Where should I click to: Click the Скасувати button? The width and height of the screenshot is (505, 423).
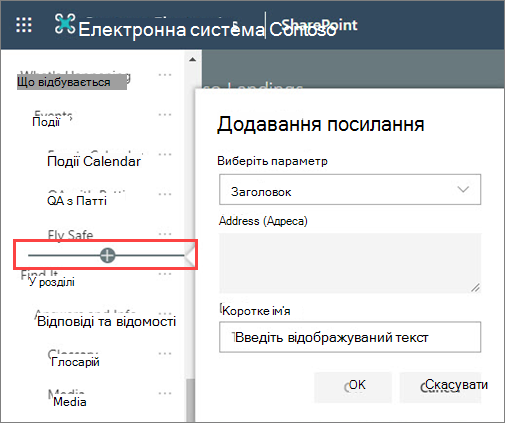point(441,387)
